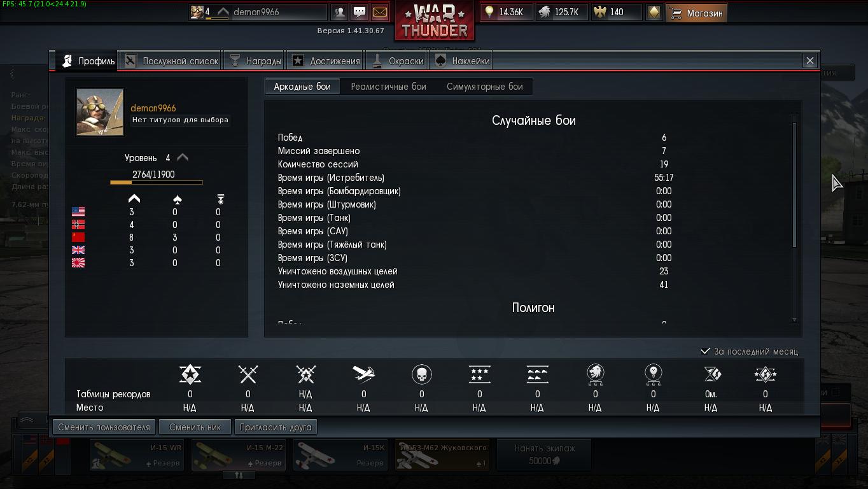Click the lion head leaderboard icon
The image size is (868, 489).
pyautogui.click(x=595, y=374)
